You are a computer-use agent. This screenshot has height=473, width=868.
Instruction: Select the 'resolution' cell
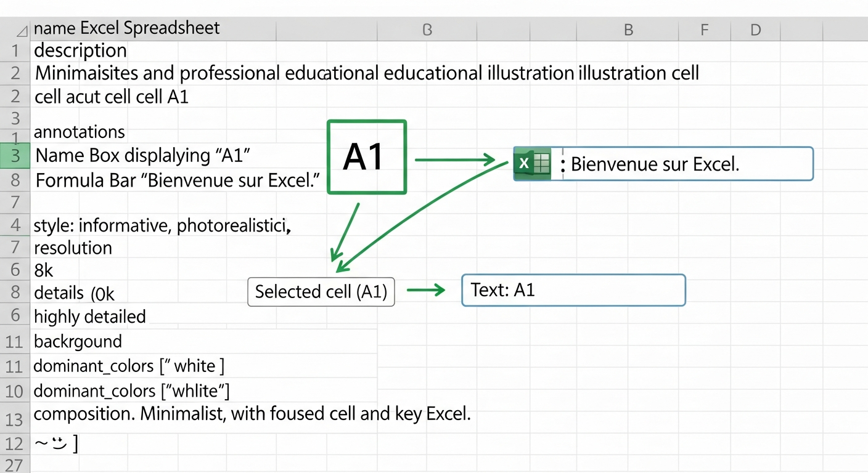[73, 248]
